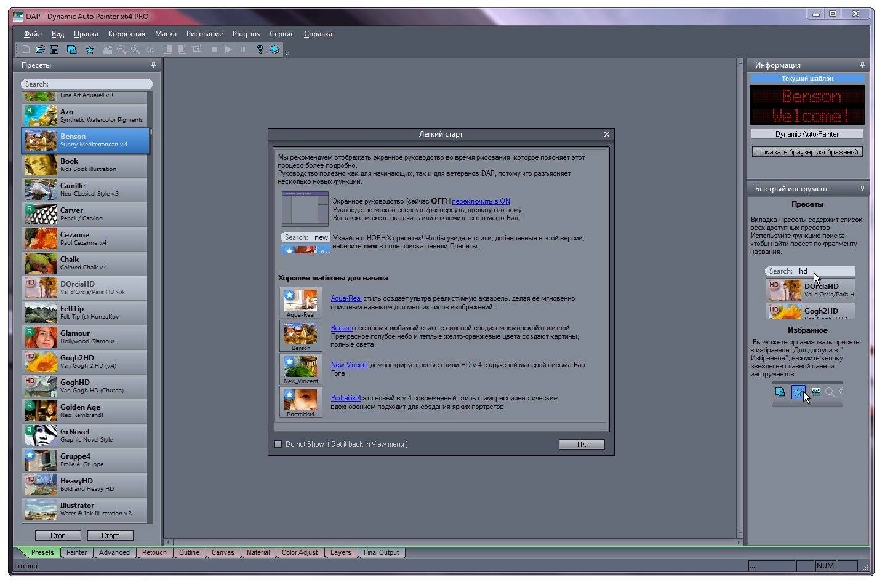Open the Файл menu
885x588 pixels.
coord(33,34)
